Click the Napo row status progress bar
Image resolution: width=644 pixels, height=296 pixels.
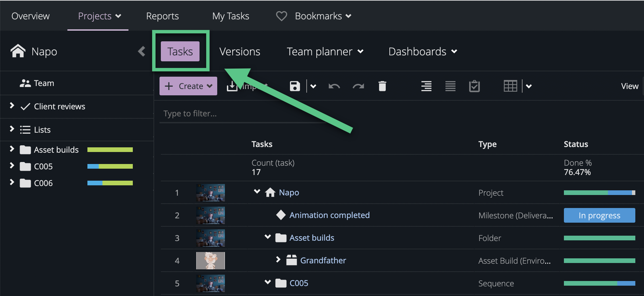click(x=599, y=193)
